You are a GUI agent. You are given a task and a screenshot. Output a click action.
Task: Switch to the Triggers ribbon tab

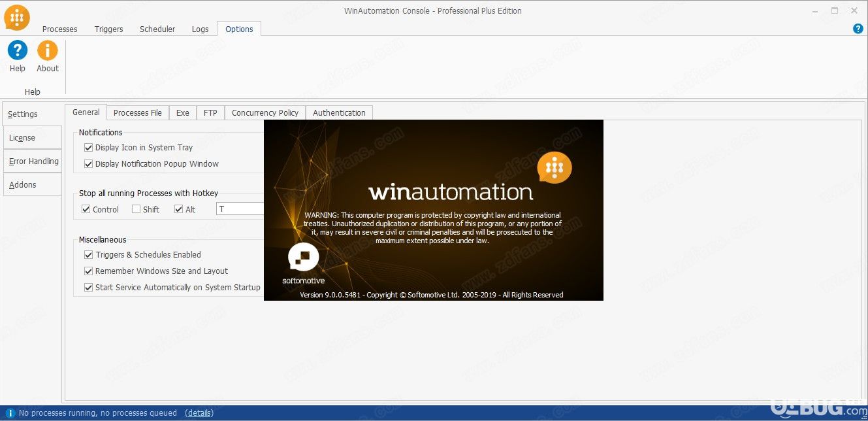108,29
